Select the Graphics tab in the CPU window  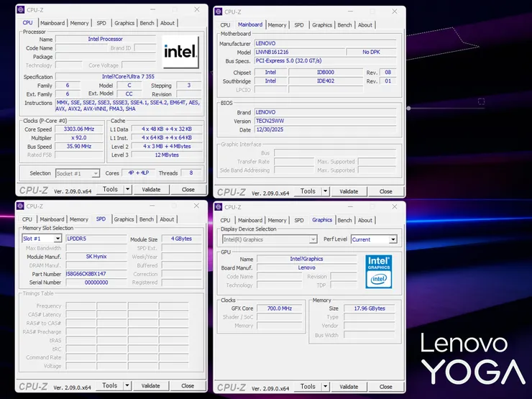124,23
